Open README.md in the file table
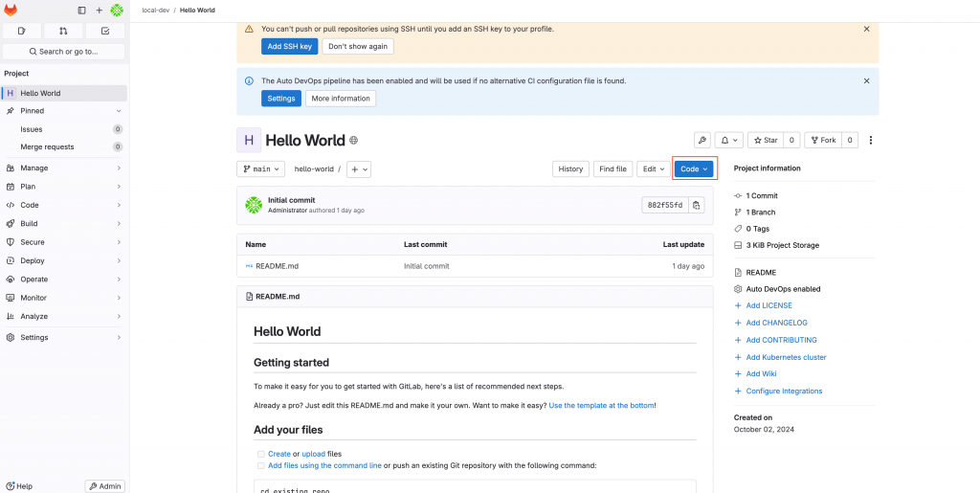The image size is (980, 493). (277, 266)
